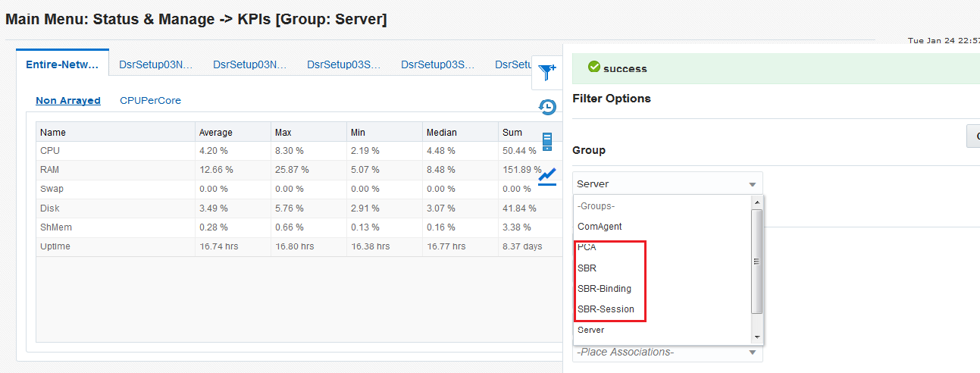Open the line chart graph icon
The width and height of the screenshot is (980, 373).
(547, 176)
